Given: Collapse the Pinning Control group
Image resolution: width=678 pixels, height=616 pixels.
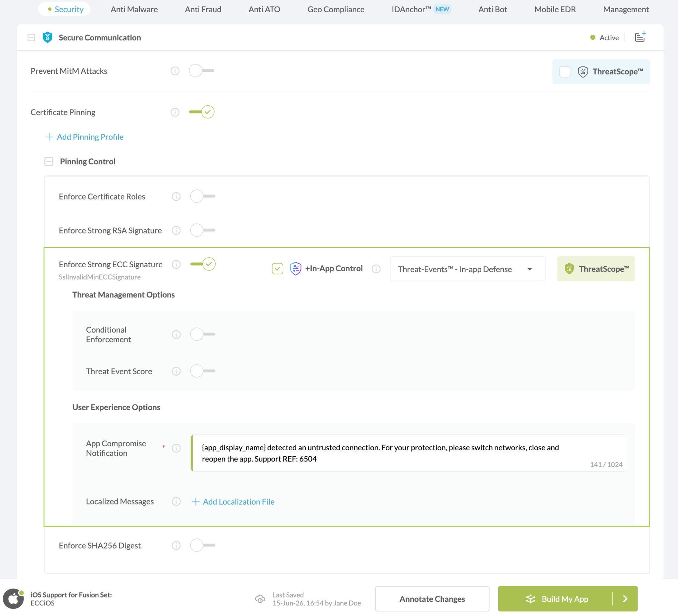Looking at the screenshot, I should [49, 162].
